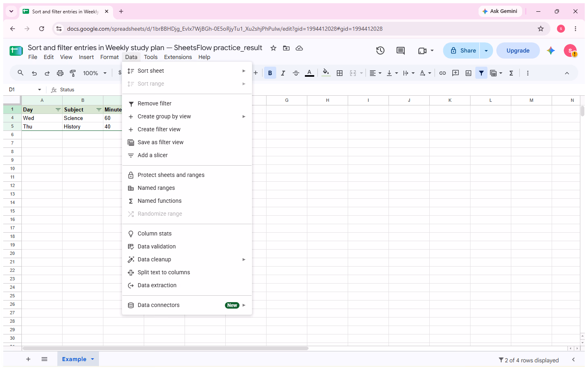Image resolution: width=588 pixels, height=370 pixels.
Task: Choose Data extraction
Action: 187,285
